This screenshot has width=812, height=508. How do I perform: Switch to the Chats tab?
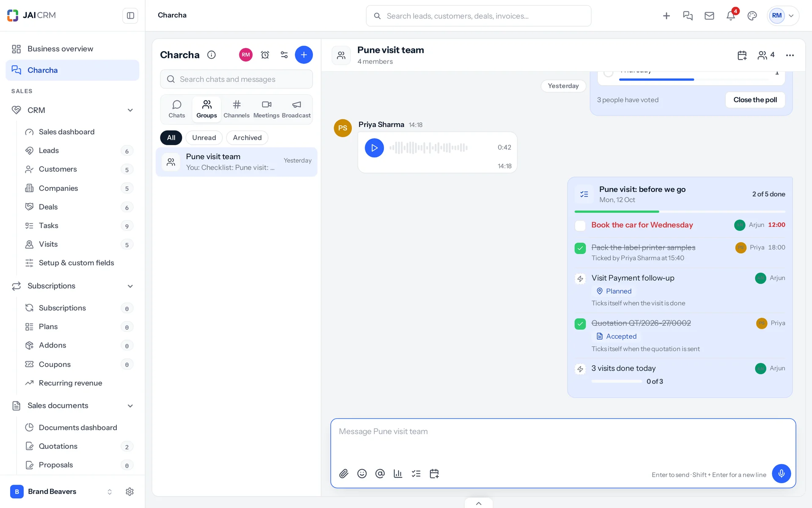[x=177, y=109]
